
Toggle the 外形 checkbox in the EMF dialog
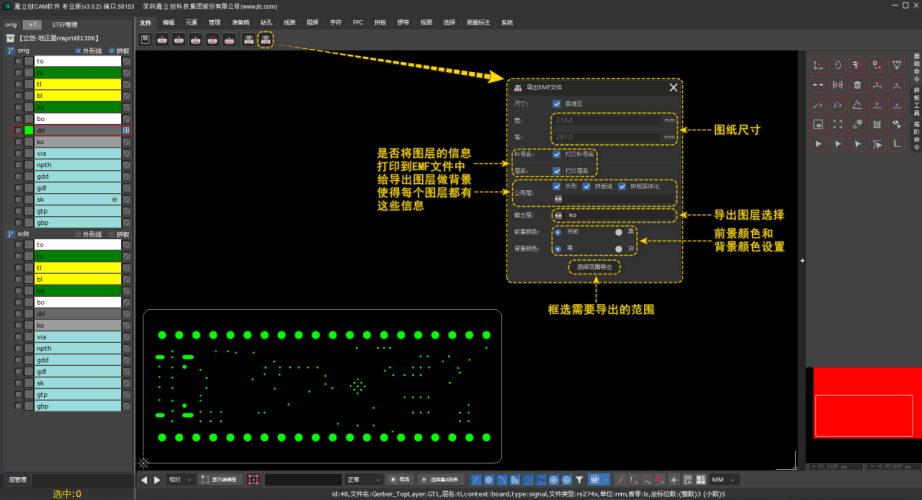556,186
